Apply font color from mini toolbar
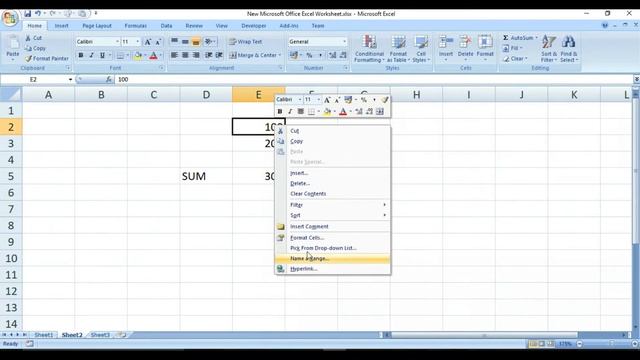 (343, 111)
